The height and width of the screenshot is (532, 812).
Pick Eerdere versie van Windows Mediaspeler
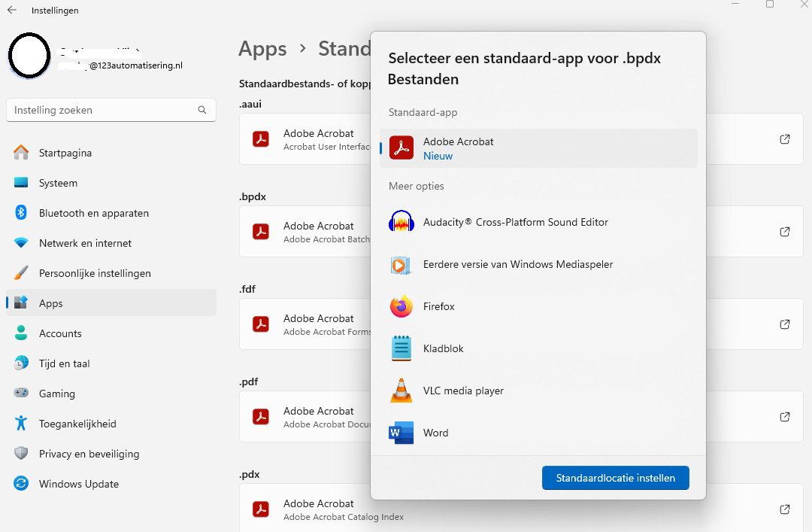[x=518, y=264]
